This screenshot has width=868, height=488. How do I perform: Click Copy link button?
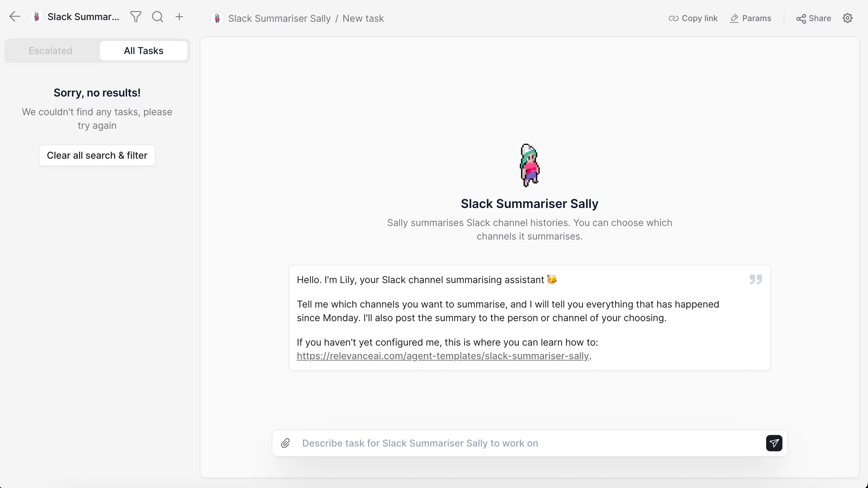pos(693,18)
